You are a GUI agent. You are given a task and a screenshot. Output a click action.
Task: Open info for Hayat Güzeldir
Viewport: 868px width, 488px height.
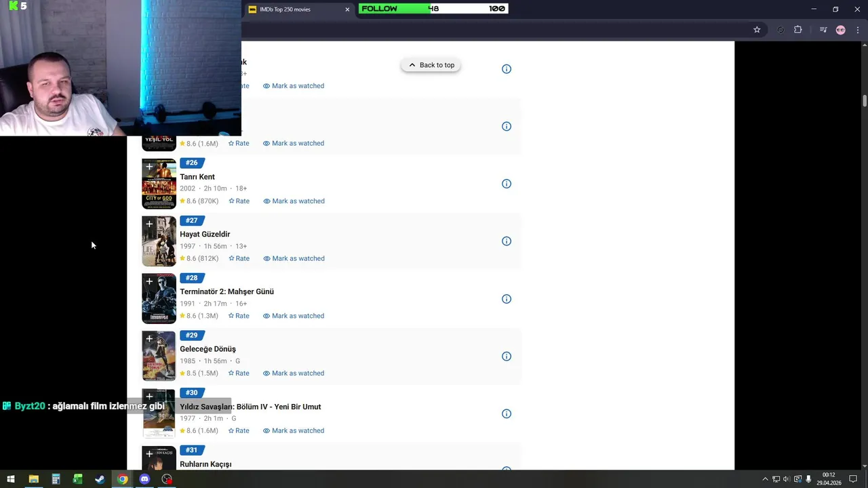click(507, 241)
